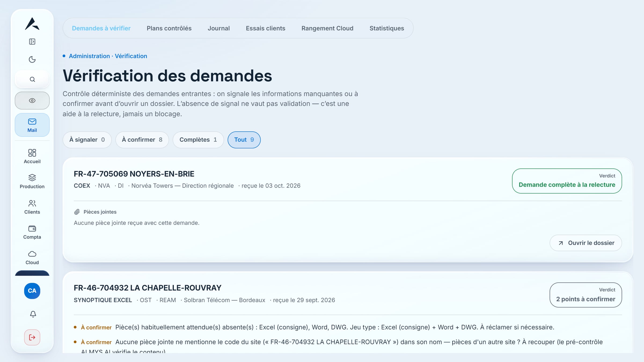
Task: Click 'reçue le 03 oct. 2026' text
Action: point(271,186)
